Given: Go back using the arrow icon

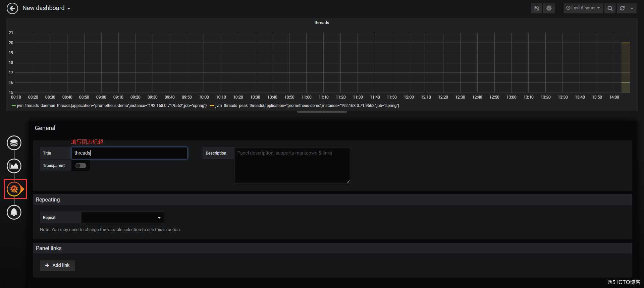Looking at the screenshot, I should point(12,8).
